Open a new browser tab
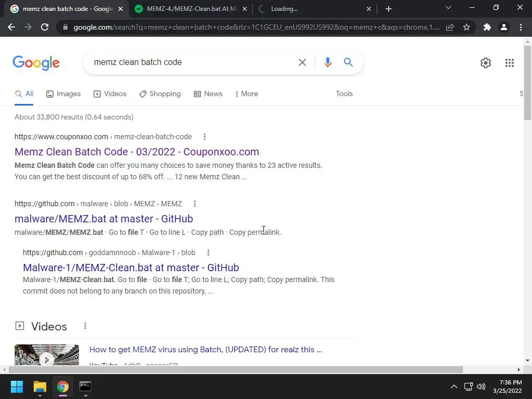The height and width of the screenshot is (399, 532). point(389,9)
